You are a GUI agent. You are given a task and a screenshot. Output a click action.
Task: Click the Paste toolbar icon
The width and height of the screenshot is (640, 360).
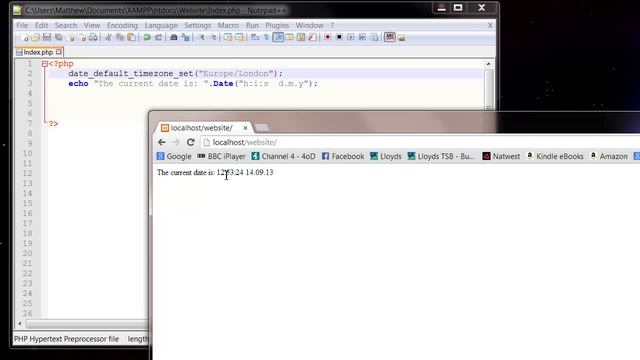click(131, 38)
